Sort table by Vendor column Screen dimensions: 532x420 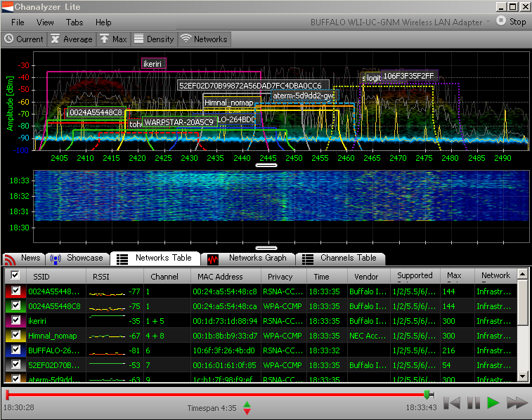coord(369,276)
